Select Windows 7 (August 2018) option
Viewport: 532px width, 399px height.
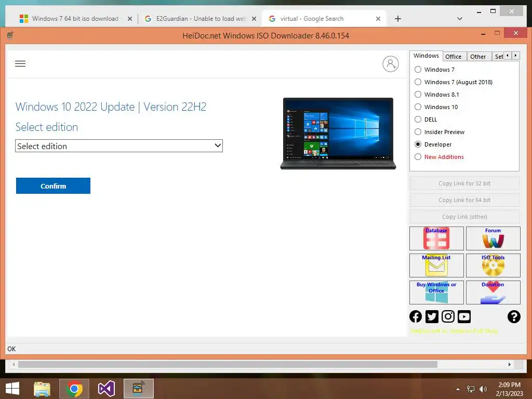[418, 82]
